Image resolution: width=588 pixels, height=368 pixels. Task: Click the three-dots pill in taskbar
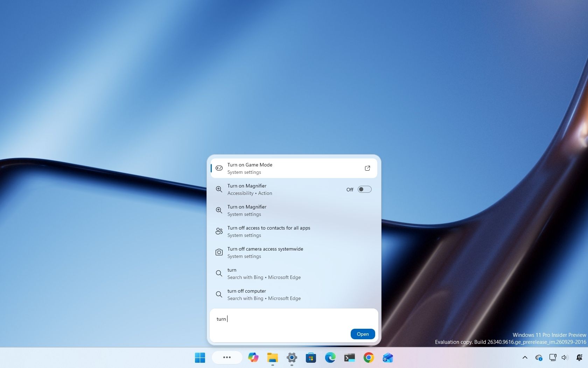(227, 357)
